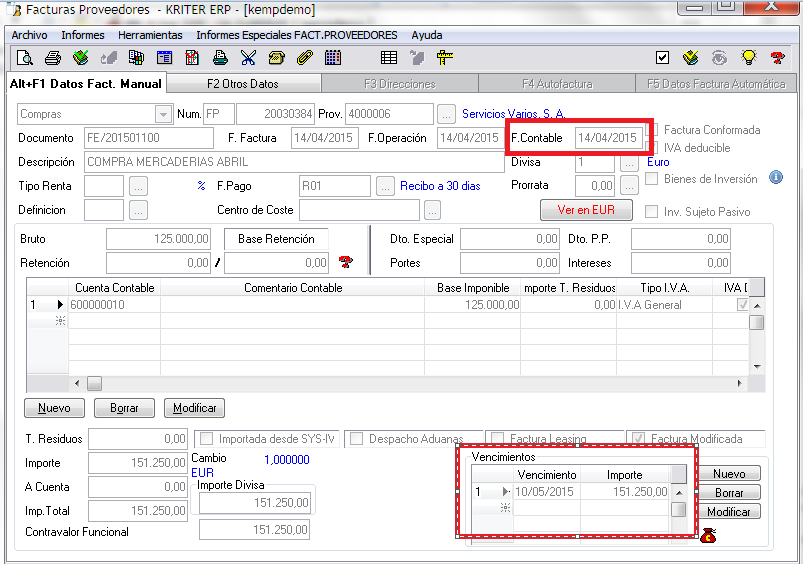Click the Modificar button under accounts grid
Screen dimensions: 803x564
coord(194,408)
